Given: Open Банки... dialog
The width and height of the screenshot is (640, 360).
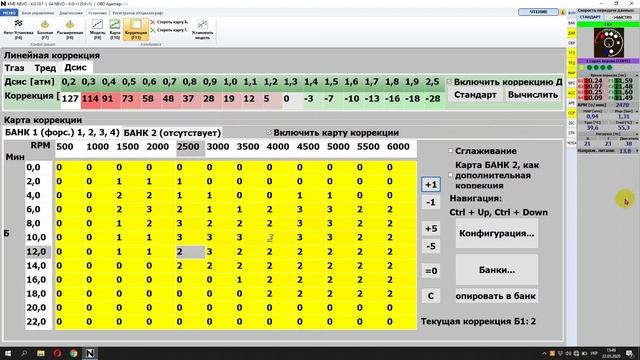Looking at the screenshot, I should tap(497, 270).
